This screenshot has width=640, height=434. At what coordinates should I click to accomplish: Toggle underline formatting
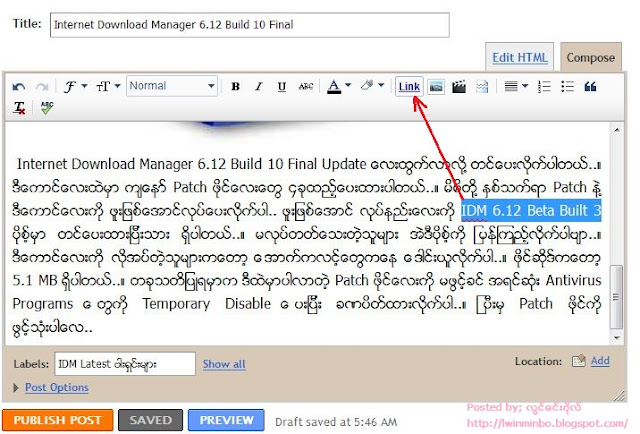[282, 87]
